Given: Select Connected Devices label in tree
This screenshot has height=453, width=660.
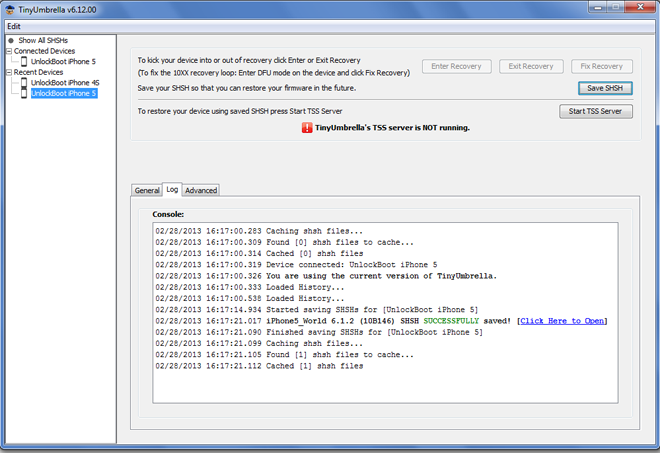Looking at the screenshot, I should point(44,51).
